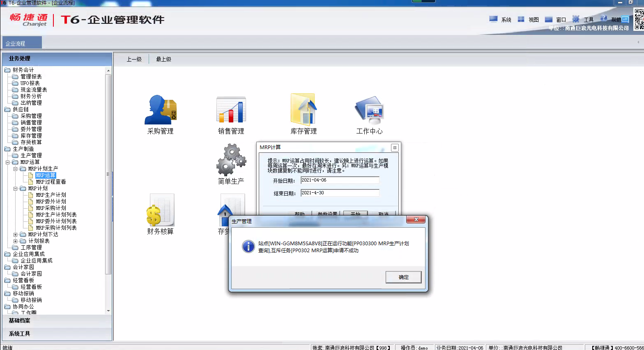Viewport: 644px width, 350px height.
Task: Select 财务分析 in the tree
Action: (x=31, y=96)
